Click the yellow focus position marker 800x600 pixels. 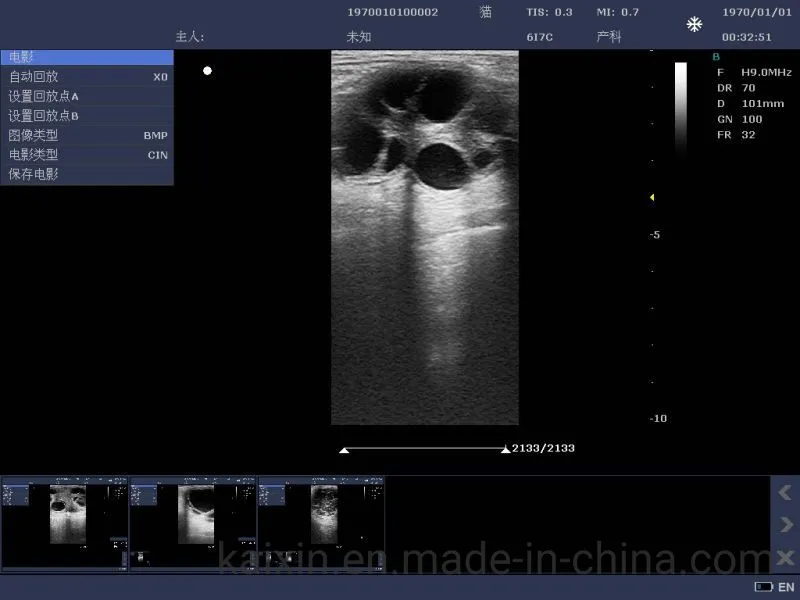652,198
